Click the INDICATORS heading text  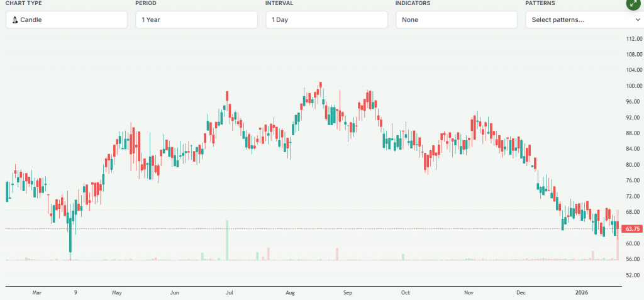coord(413,3)
